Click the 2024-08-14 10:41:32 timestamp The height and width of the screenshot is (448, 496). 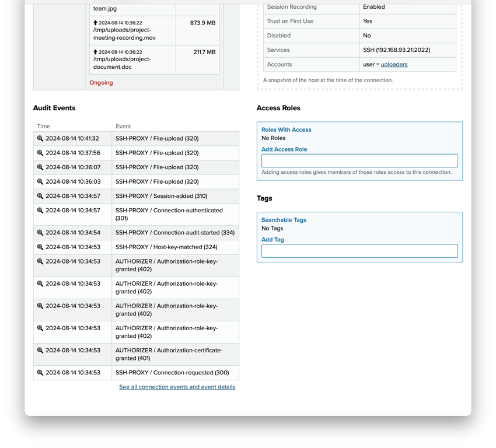pos(72,138)
